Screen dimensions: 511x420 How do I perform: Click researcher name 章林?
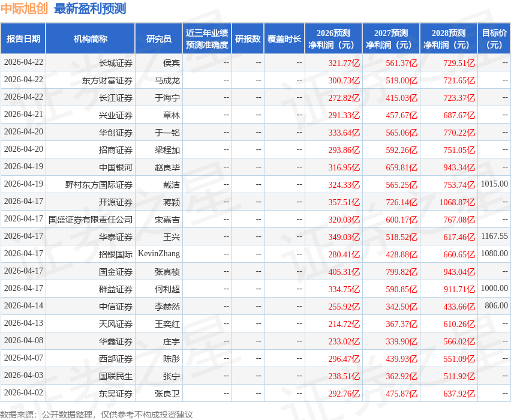(x=172, y=115)
